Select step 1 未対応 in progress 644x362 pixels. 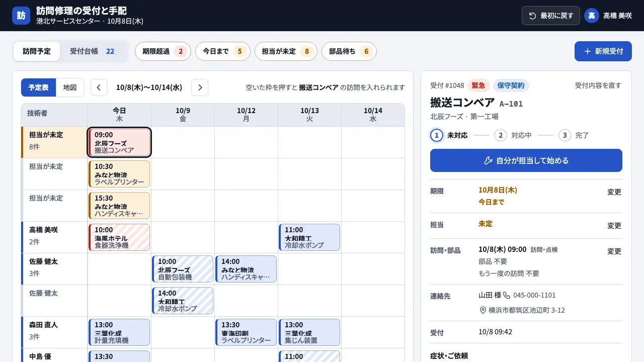(449, 135)
